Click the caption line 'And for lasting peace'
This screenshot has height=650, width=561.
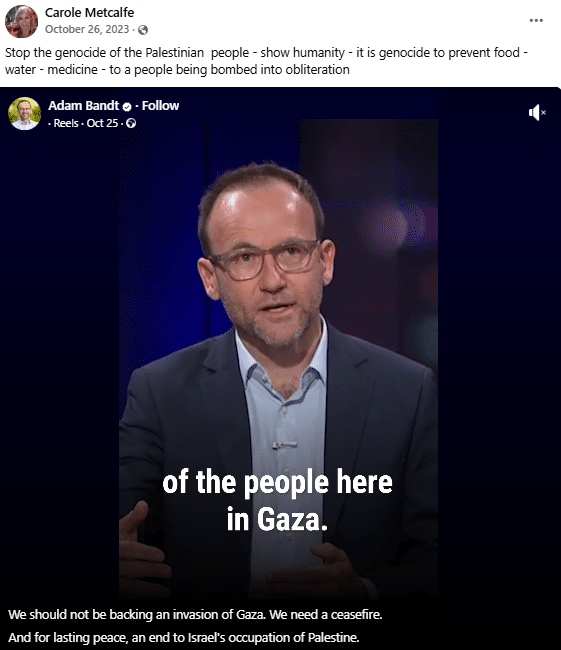pyautogui.click(x=184, y=637)
